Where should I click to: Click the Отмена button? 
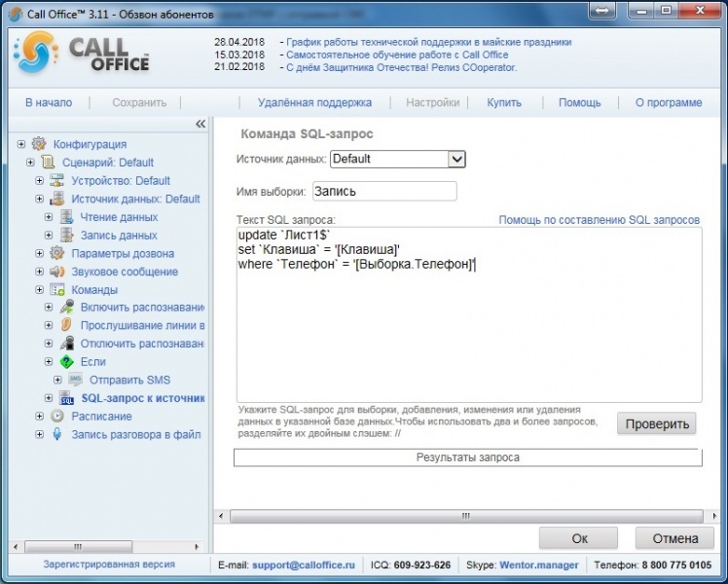pyautogui.click(x=675, y=538)
